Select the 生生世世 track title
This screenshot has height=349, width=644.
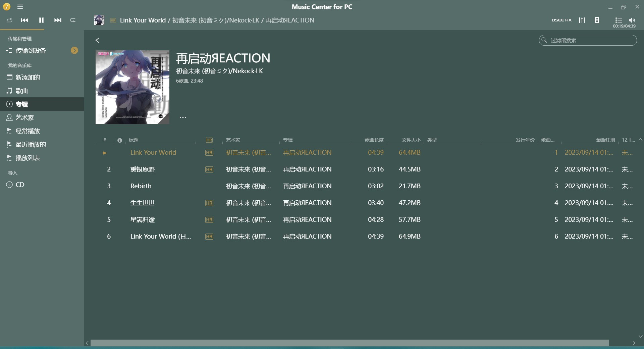143,203
